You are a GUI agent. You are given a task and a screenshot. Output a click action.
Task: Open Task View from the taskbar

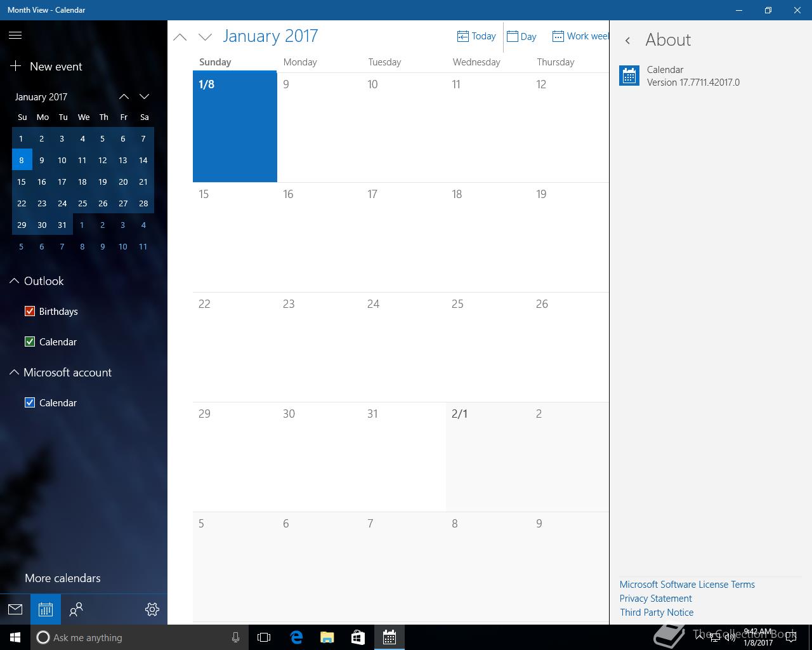click(264, 637)
